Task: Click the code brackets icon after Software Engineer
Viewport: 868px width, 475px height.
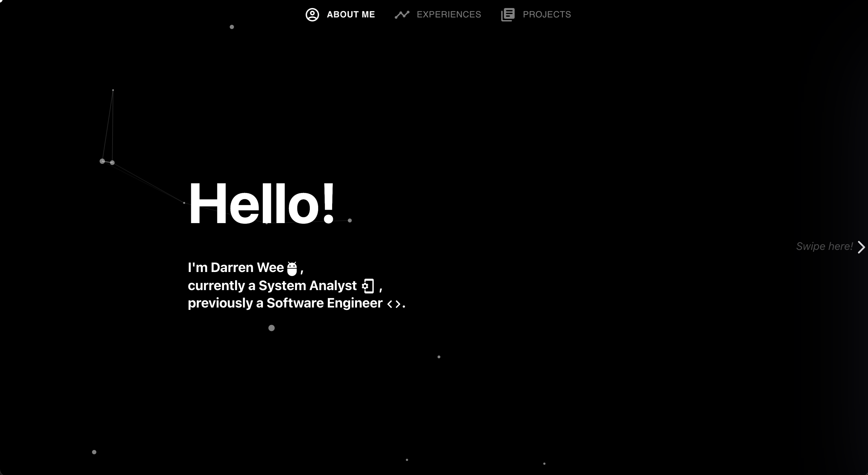Action: pos(393,304)
